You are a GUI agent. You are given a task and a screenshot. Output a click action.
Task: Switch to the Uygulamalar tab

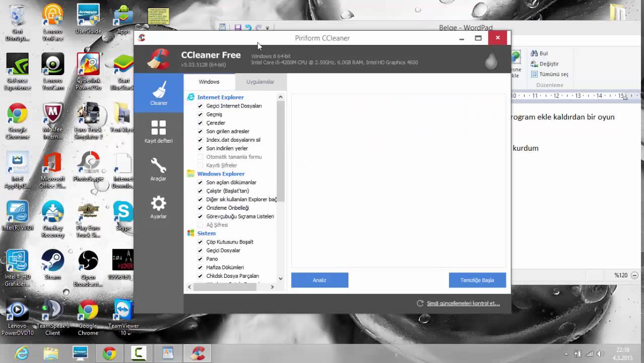pos(260,82)
